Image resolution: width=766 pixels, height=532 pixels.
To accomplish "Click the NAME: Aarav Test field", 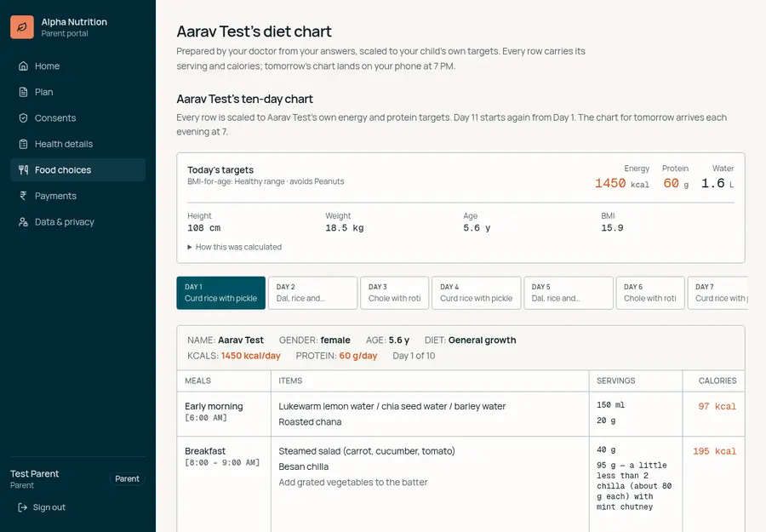I will [x=226, y=340].
